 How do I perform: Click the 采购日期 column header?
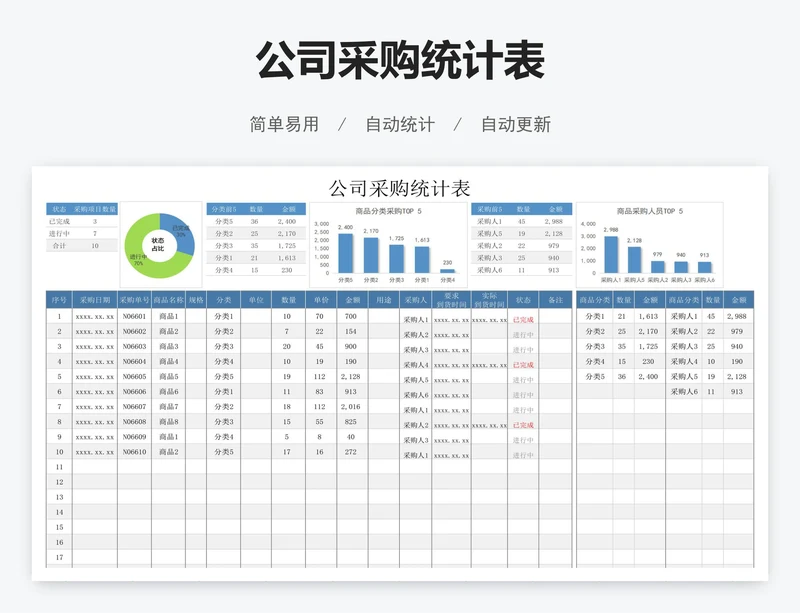coord(95,300)
